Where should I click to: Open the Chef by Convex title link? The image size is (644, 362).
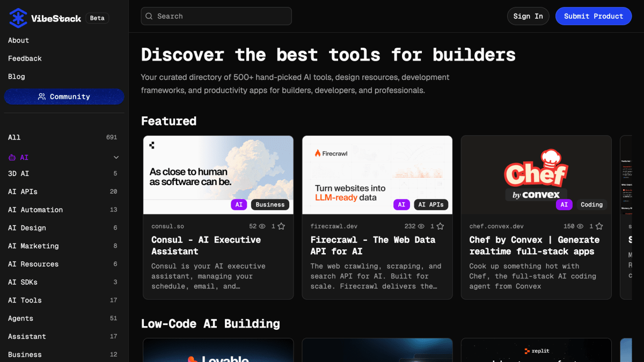[x=535, y=246]
